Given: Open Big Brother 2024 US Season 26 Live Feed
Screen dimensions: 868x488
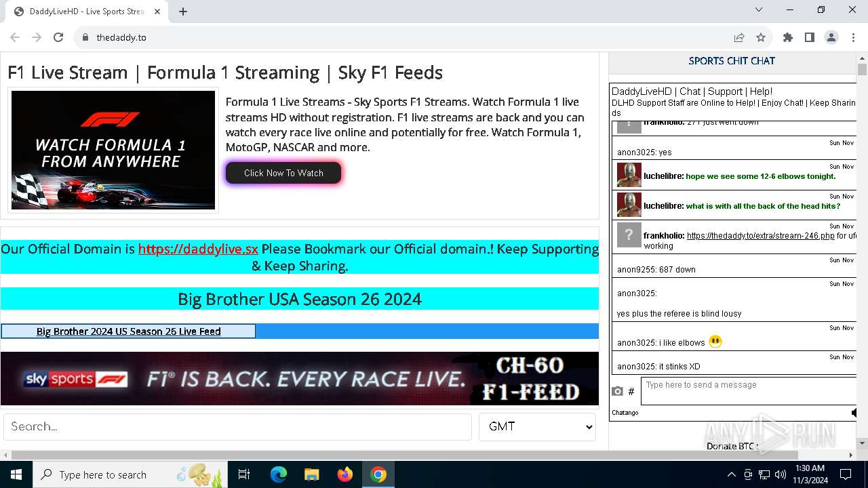Looking at the screenshot, I should click(129, 331).
